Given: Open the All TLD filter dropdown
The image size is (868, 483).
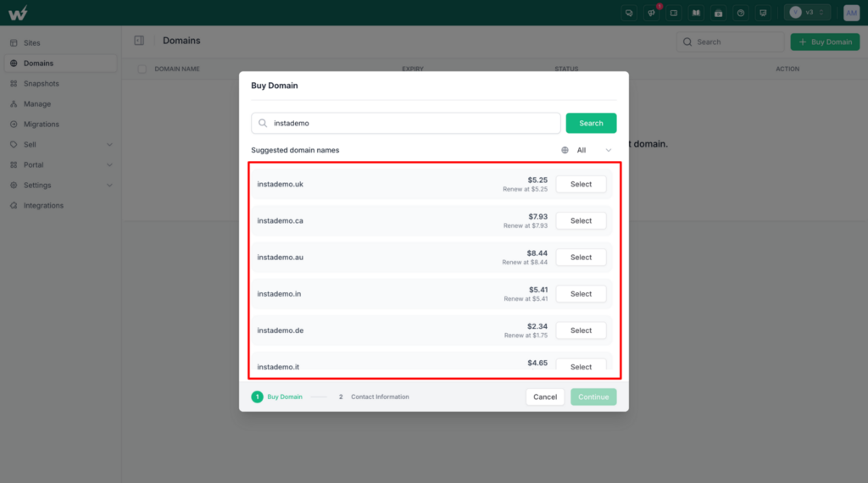Looking at the screenshot, I should tap(587, 150).
